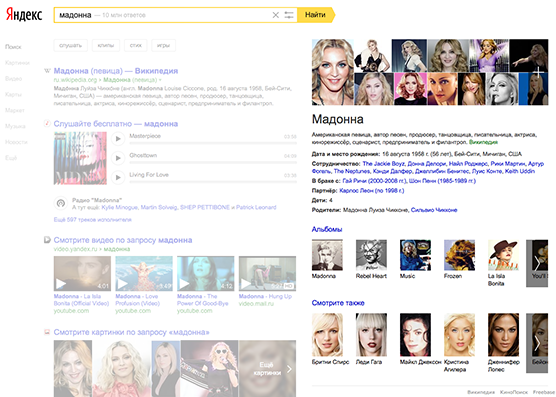Open the Карлос Леон partner link

tap(372, 191)
